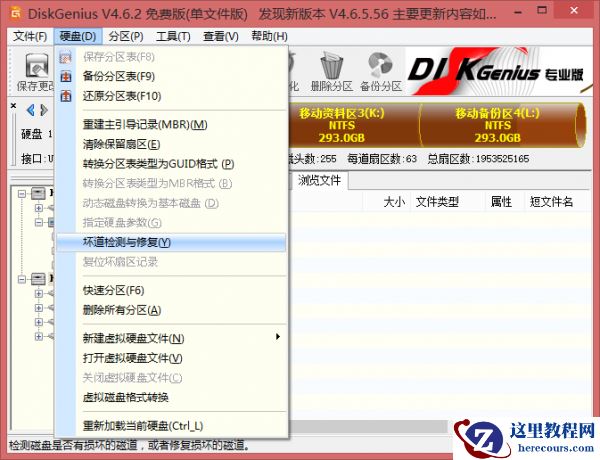
Task: Select 重建主引导记录(MBR)(M)
Action: [x=171, y=125]
